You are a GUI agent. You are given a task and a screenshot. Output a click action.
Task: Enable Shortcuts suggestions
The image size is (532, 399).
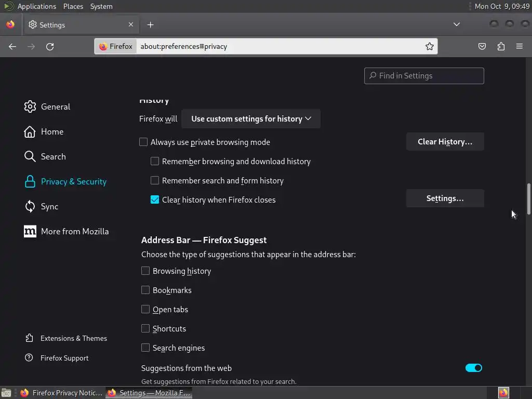coord(145,328)
